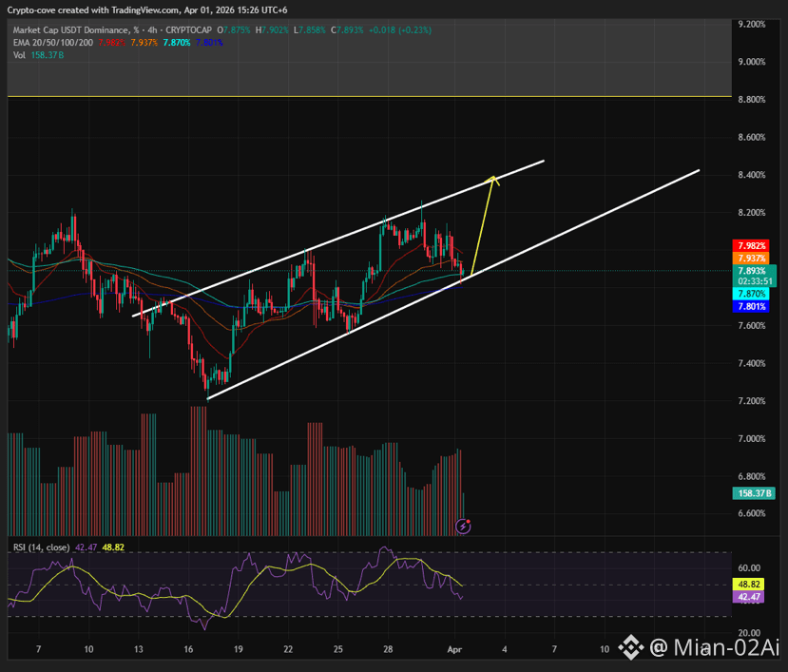Click the orange 7.937% price axis tag
This screenshot has height=672, width=788.
tap(751, 259)
